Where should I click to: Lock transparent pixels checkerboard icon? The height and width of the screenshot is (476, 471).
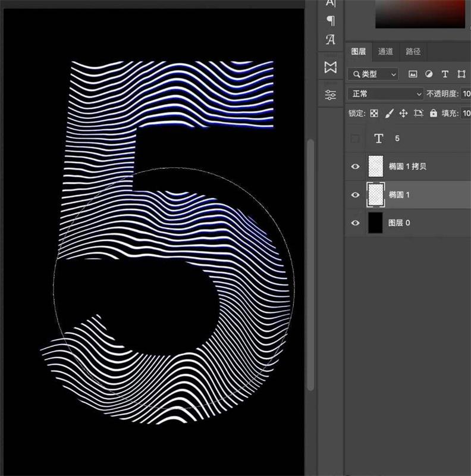pos(374,114)
